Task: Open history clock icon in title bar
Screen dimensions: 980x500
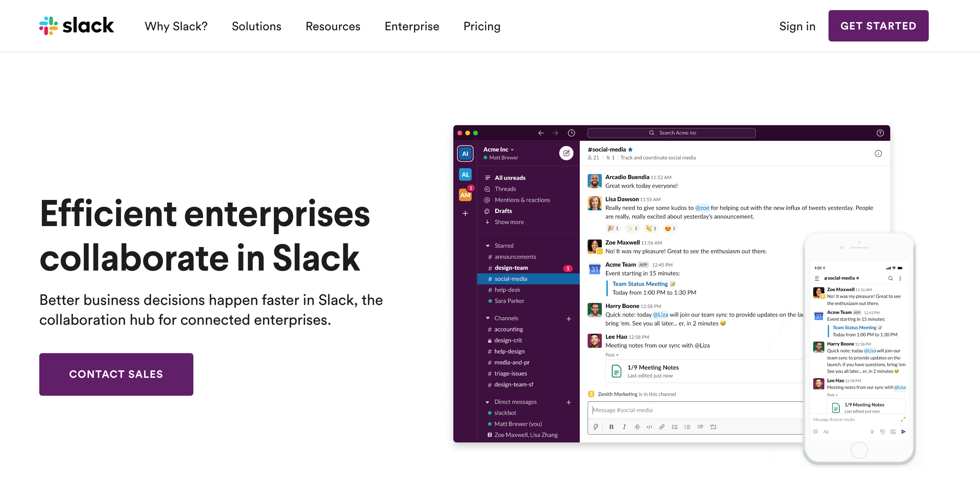Action: click(x=572, y=133)
